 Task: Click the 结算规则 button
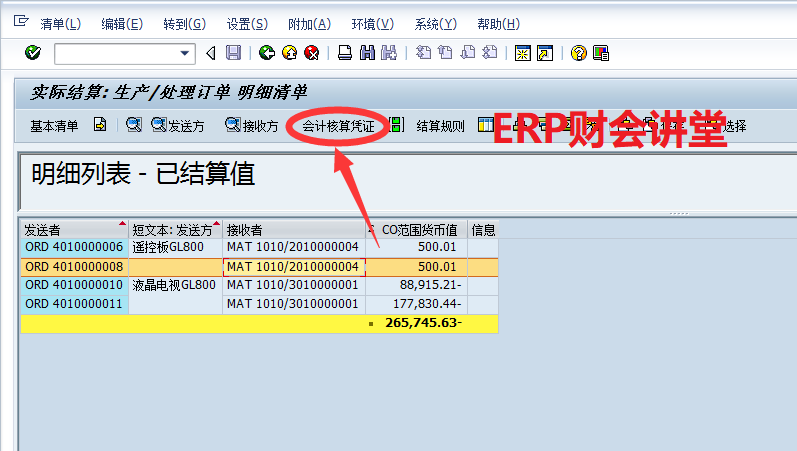point(440,126)
